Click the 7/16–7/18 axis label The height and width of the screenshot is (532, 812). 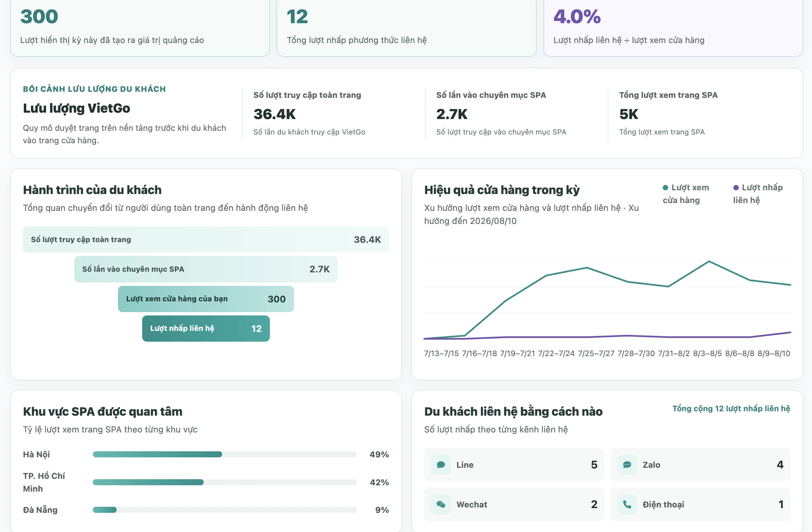click(479, 353)
